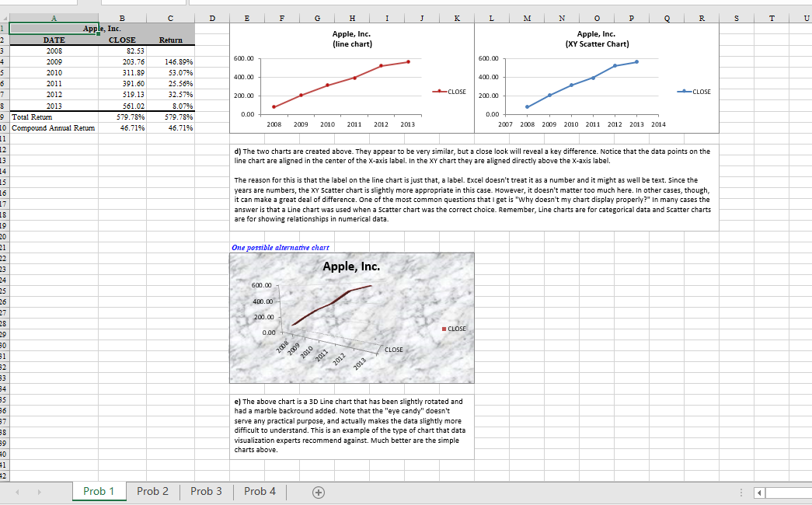The image size is (812, 505).
Task: Click the CLOSE header cell in table
Action: coord(122,40)
